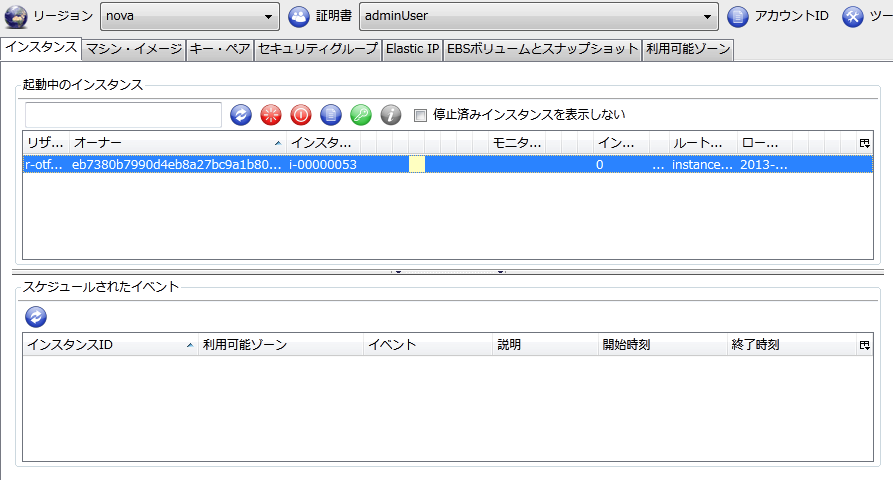893x480 pixels.
Task: Open the リージョン dropdown showing nova
Action: pos(189,17)
